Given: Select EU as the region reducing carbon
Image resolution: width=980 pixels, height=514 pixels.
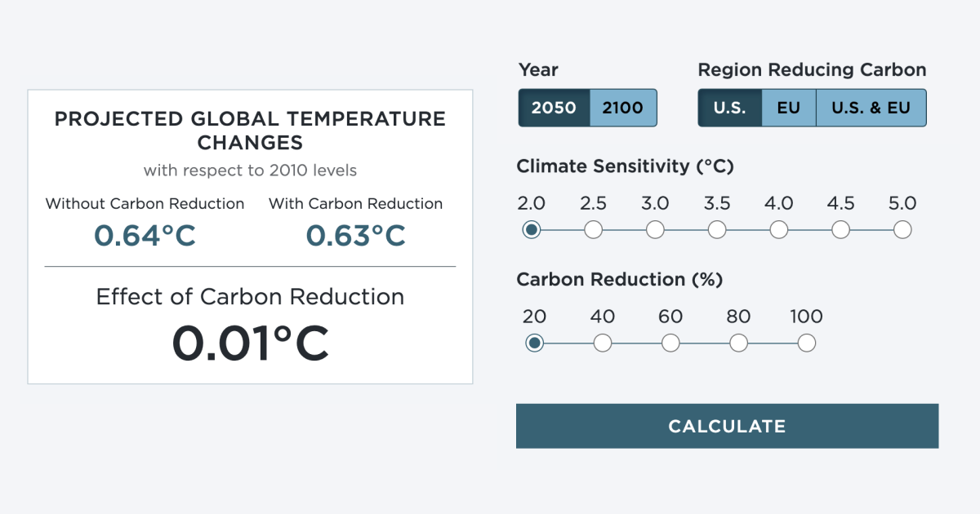Looking at the screenshot, I should [789, 107].
